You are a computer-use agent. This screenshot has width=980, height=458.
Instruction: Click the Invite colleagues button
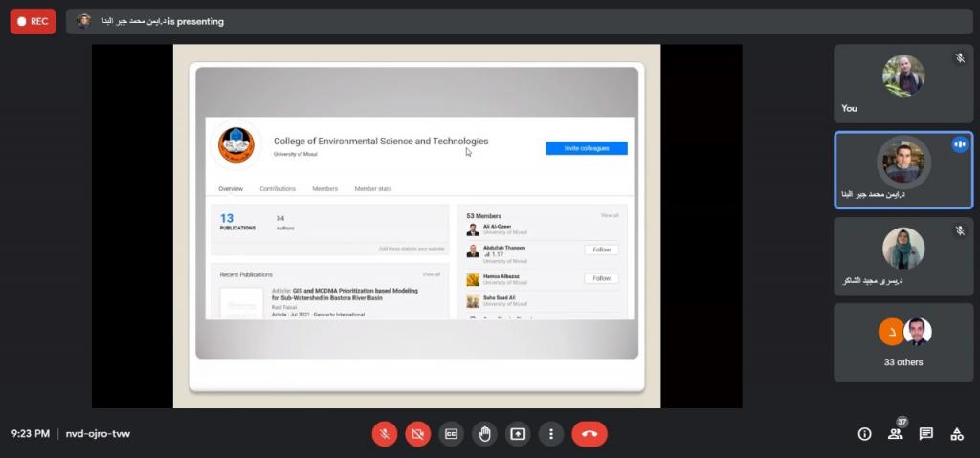586,148
